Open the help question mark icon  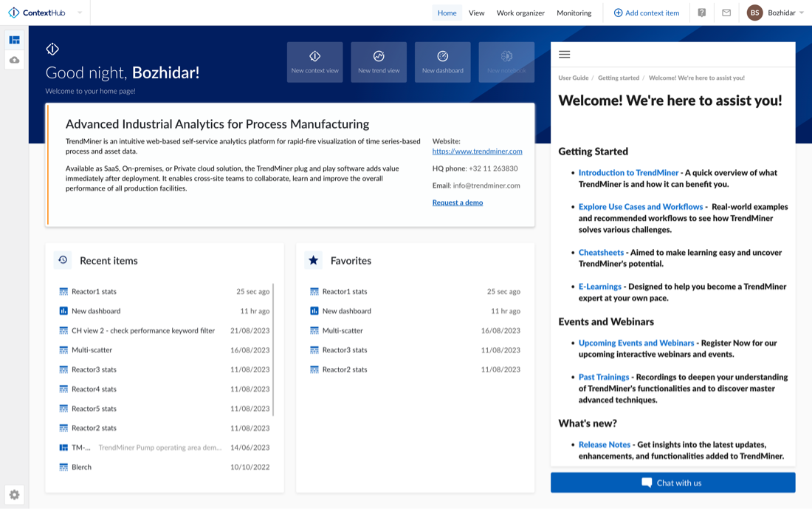click(x=701, y=13)
